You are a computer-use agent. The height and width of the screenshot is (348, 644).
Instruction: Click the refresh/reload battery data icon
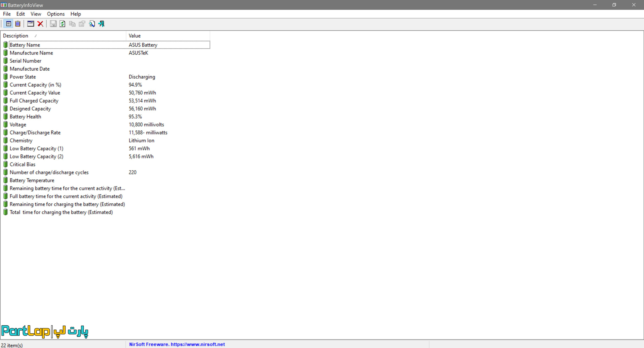pos(63,24)
